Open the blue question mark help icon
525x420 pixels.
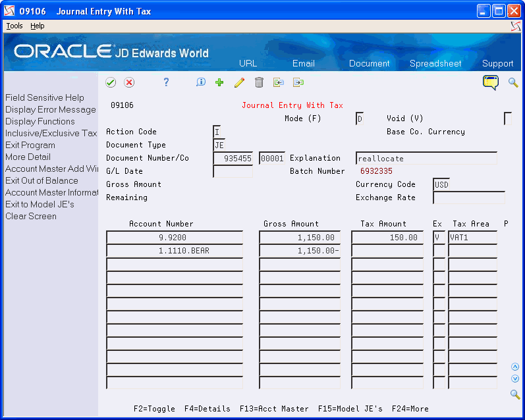[x=166, y=82]
